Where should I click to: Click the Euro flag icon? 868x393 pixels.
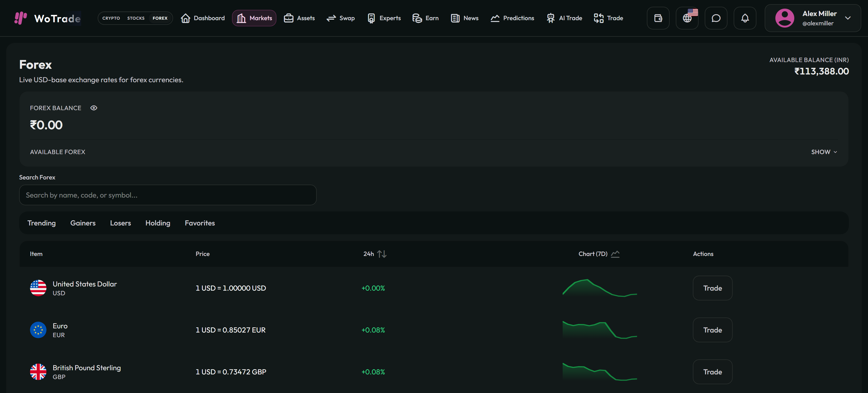point(38,330)
